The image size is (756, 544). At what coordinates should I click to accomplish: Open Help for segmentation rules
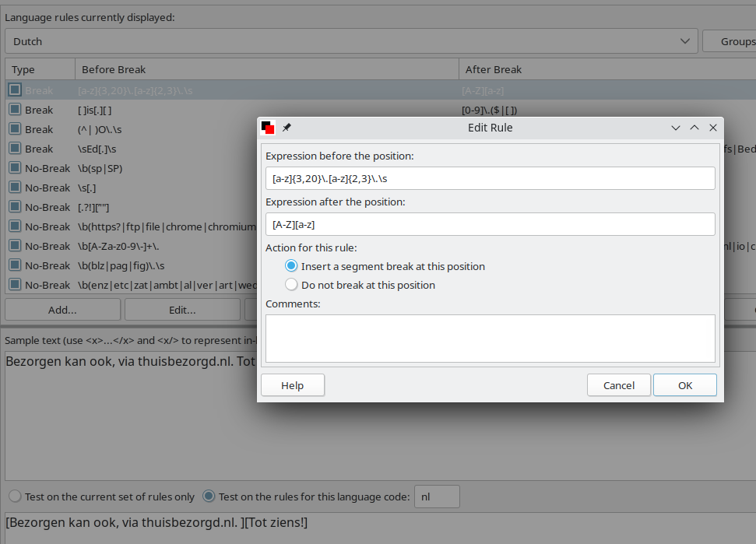pyautogui.click(x=292, y=384)
